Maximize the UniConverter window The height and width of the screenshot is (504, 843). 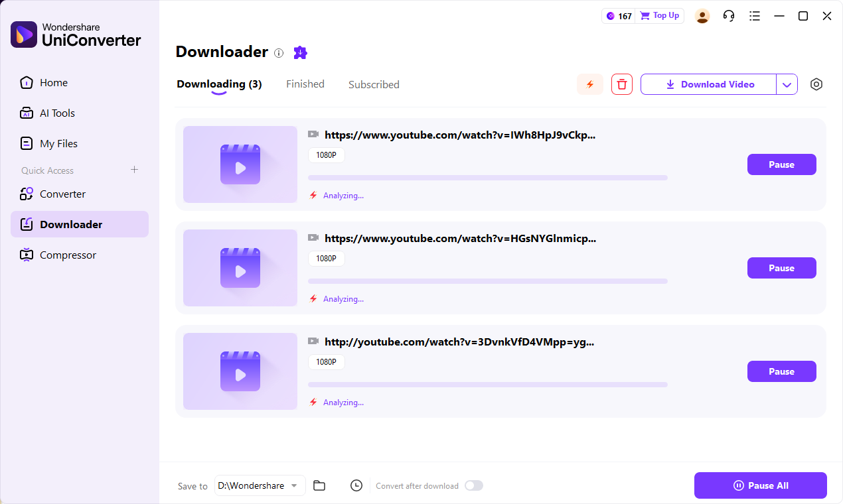pyautogui.click(x=803, y=16)
